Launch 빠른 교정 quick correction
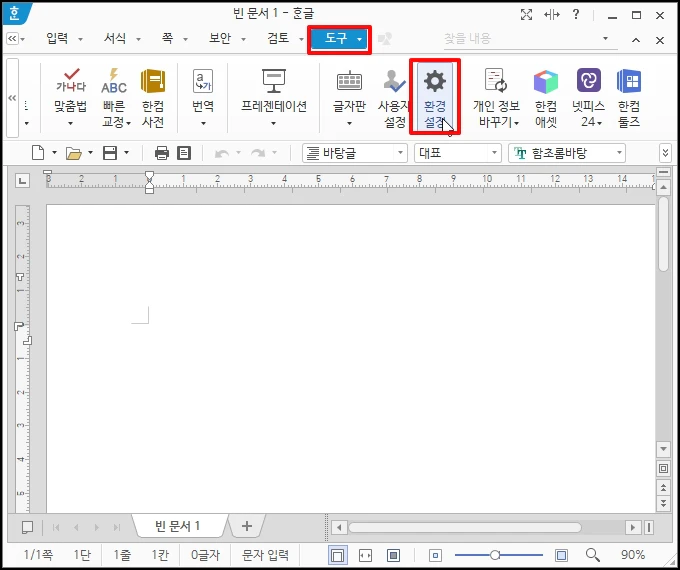680x570 pixels. pyautogui.click(x=114, y=97)
